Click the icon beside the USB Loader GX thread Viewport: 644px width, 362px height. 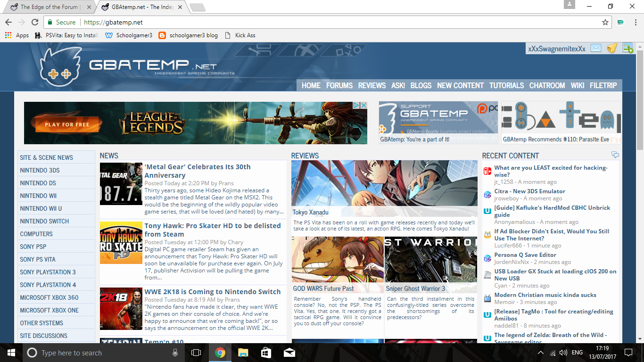click(487, 275)
